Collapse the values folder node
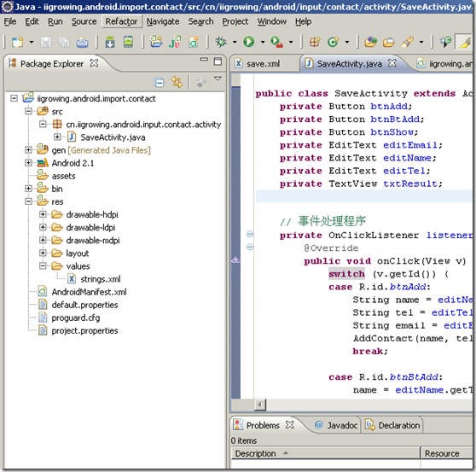 pos(43,266)
